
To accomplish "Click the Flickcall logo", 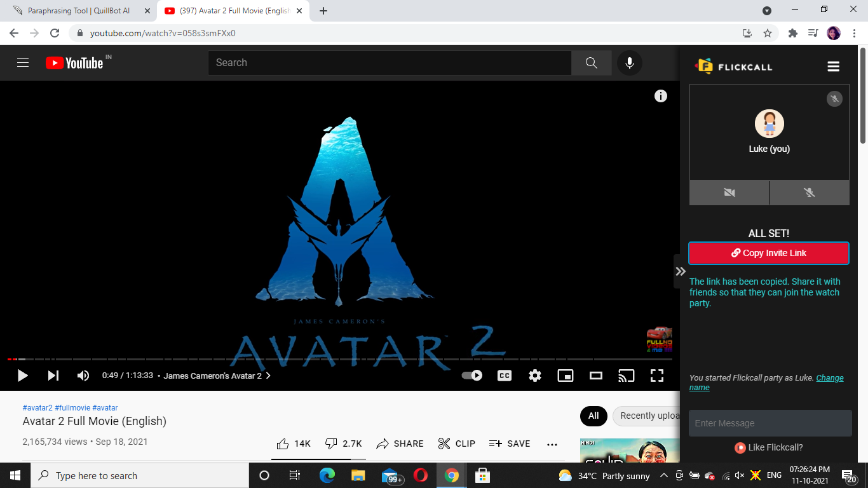I will 733,67.
